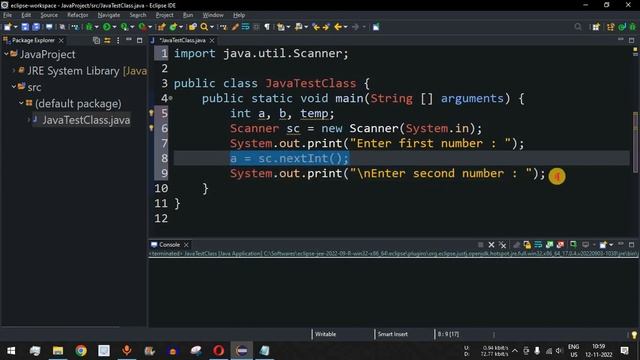Click the New file wizard icon
The image size is (640, 360).
point(7,27)
